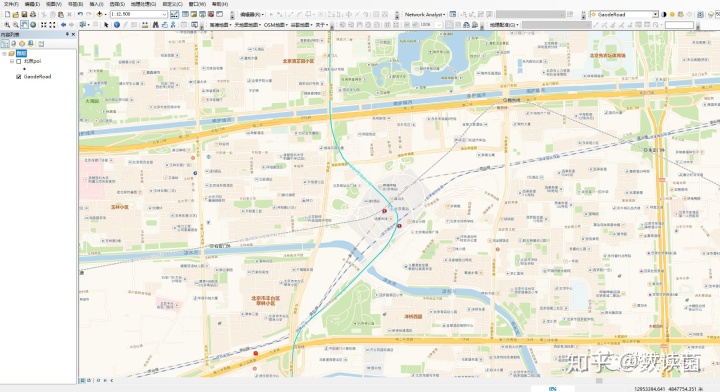The image size is (720, 392).
Task: List By Drawing Order icon
Action: tap(5, 44)
